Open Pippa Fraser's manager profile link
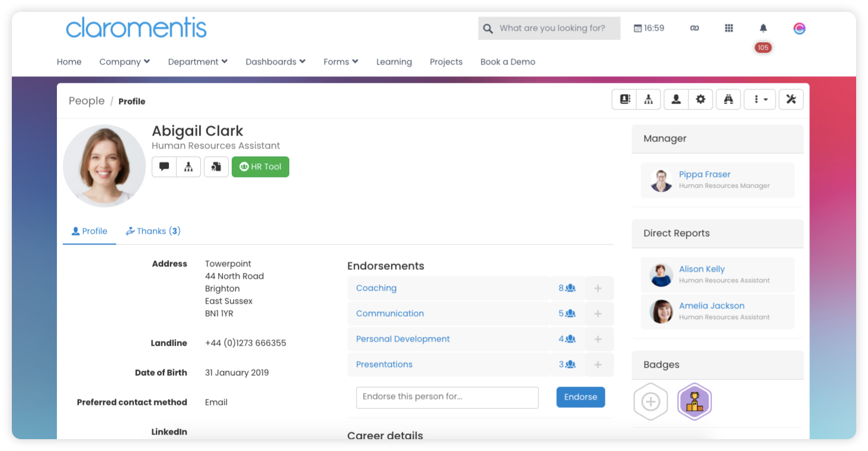 pyautogui.click(x=704, y=174)
